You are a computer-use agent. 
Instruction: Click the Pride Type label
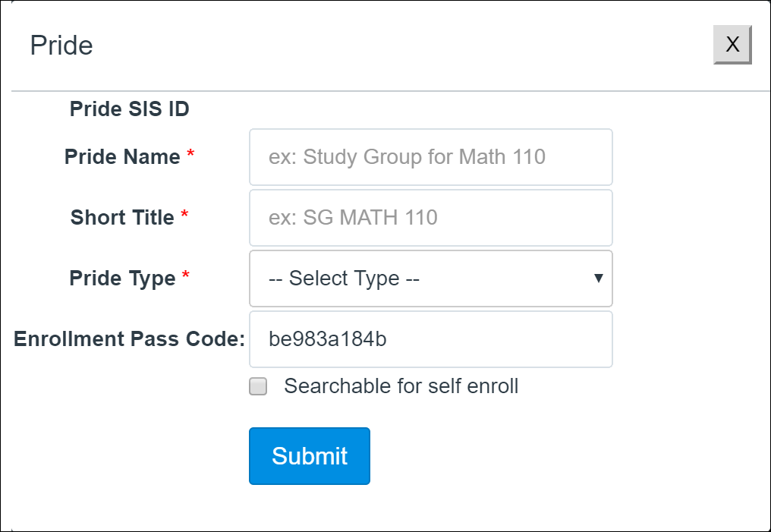tap(122, 279)
